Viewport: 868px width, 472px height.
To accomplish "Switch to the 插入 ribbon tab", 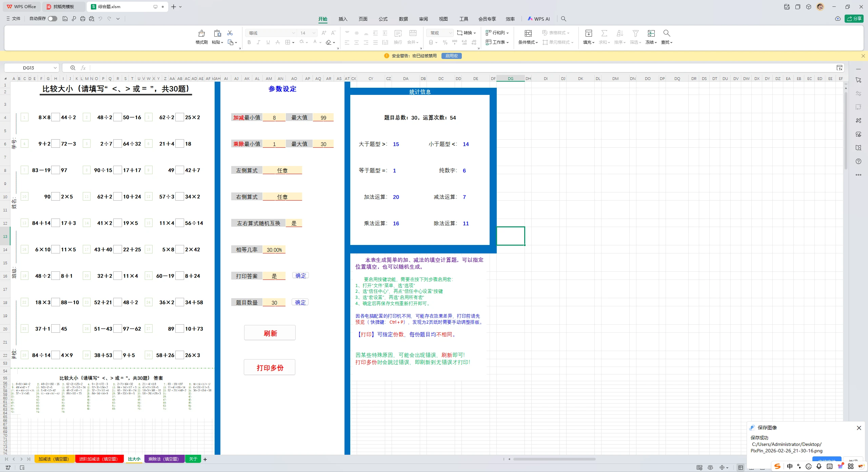I will (343, 19).
